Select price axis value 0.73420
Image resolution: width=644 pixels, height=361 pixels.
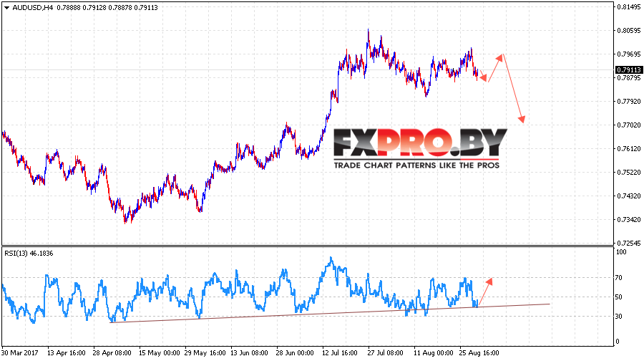click(629, 220)
